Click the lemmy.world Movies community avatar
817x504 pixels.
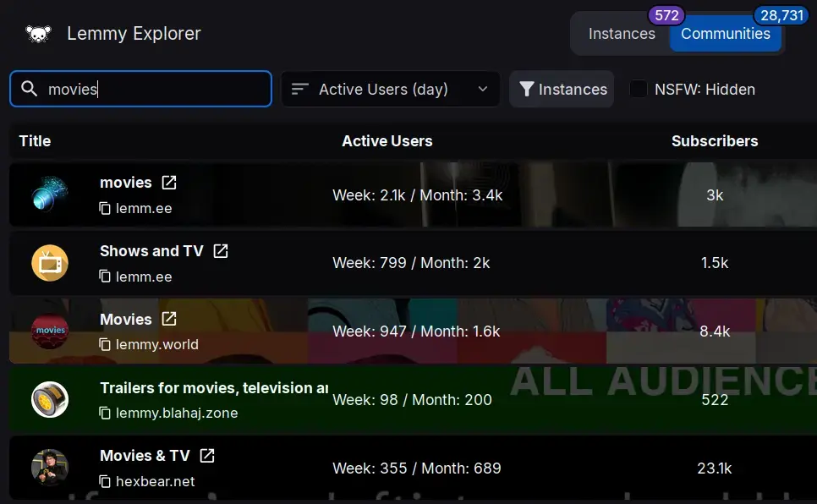tap(50, 331)
